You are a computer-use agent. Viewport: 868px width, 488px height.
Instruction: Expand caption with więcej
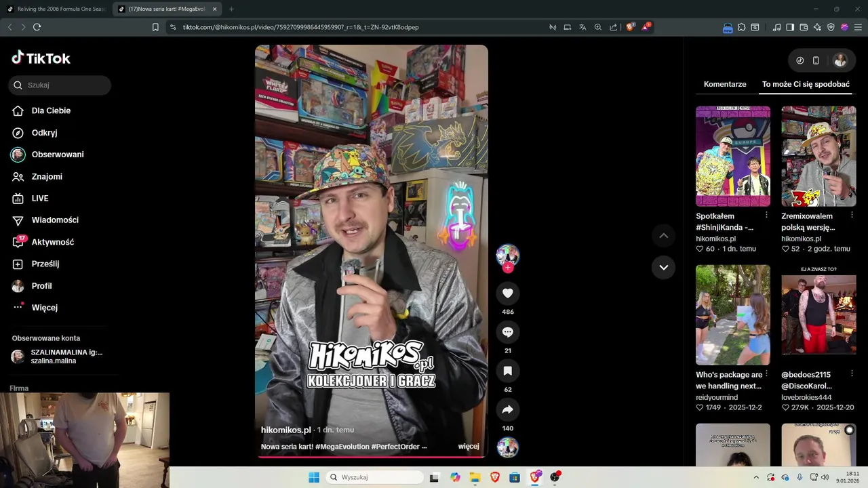tap(469, 447)
